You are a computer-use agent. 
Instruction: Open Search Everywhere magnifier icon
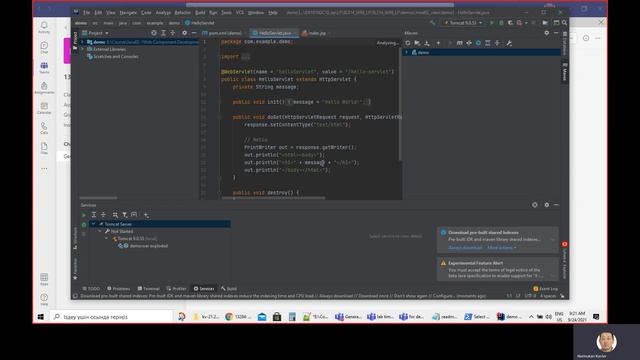coord(564,23)
